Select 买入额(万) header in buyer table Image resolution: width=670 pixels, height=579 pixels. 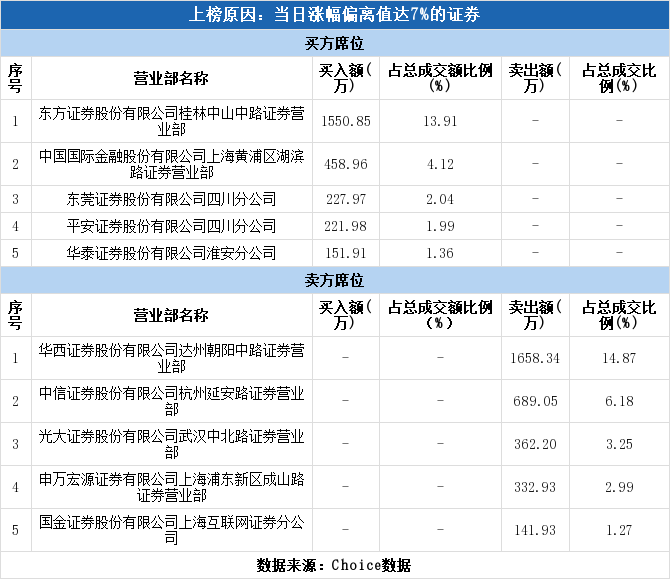pos(345,78)
